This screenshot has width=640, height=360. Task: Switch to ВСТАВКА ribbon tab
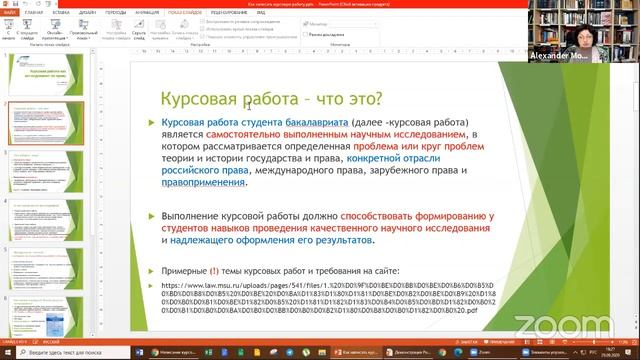[61, 13]
